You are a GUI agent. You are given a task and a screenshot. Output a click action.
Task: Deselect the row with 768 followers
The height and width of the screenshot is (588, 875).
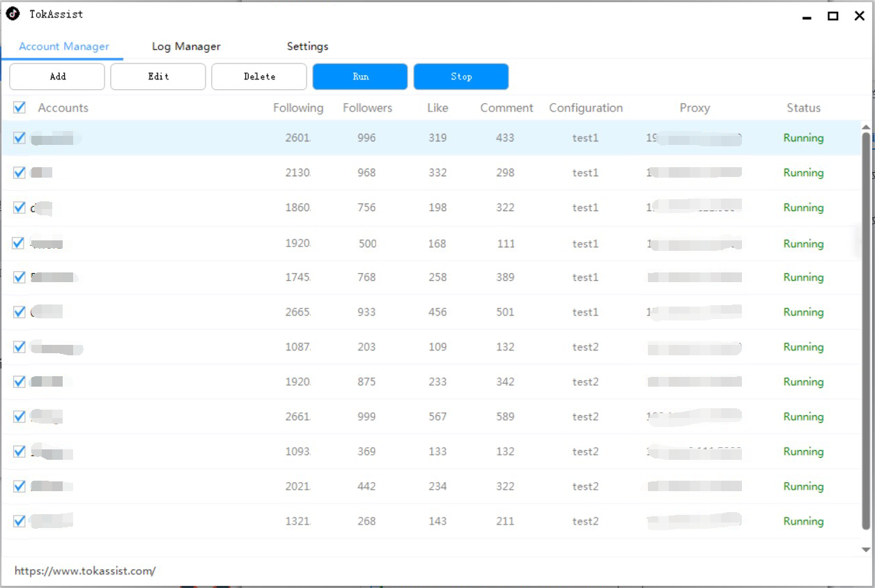pos(20,277)
